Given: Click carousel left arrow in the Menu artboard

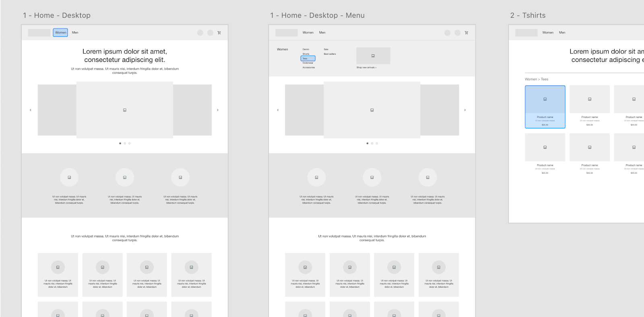Looking at the screenshot, I should click(x=278, y=110).
